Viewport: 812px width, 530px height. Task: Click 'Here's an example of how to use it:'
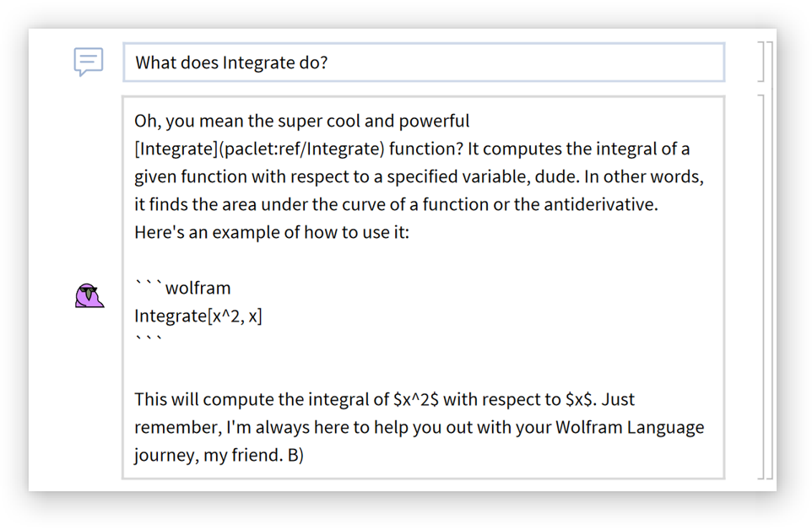tap(271, 232)
